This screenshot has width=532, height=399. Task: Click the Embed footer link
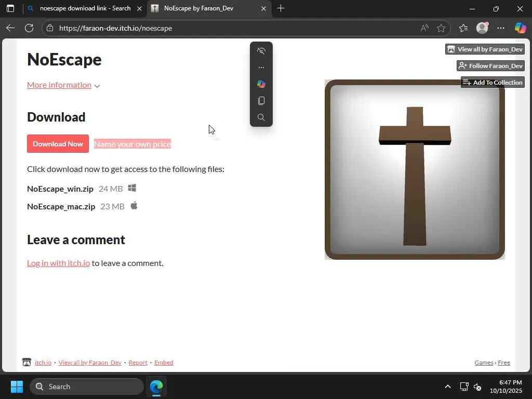164,363
